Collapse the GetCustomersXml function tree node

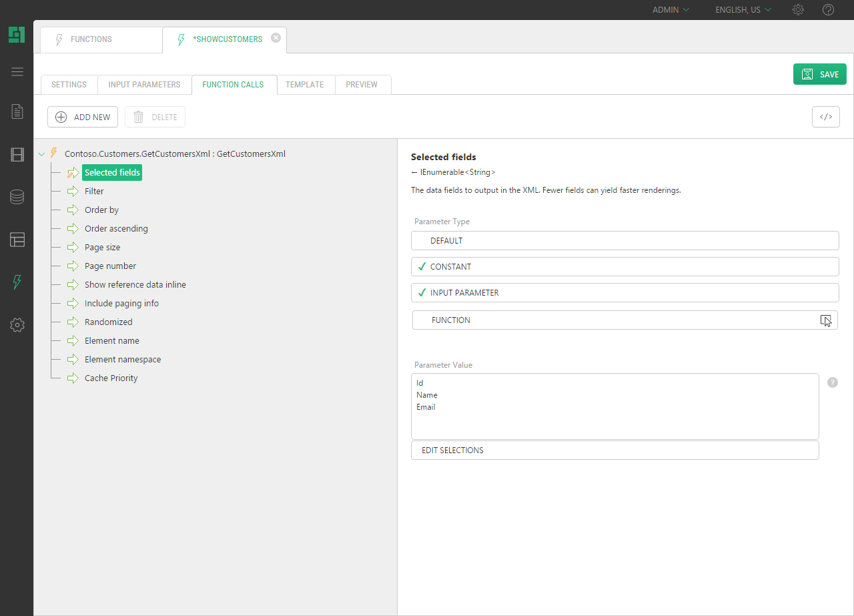[x=42, y=154]
